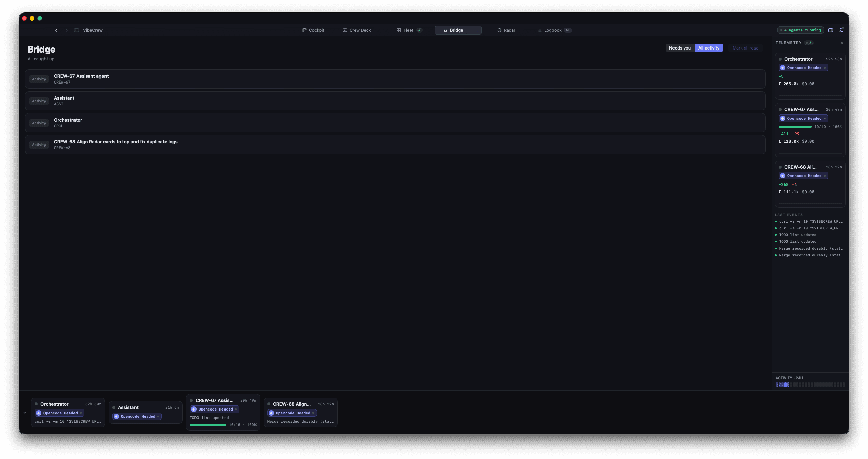Image resolution: width=868 pixels, height=459 pixels.
Task: Click CREW-68 diff stat +268
Action: click(783, 185)
